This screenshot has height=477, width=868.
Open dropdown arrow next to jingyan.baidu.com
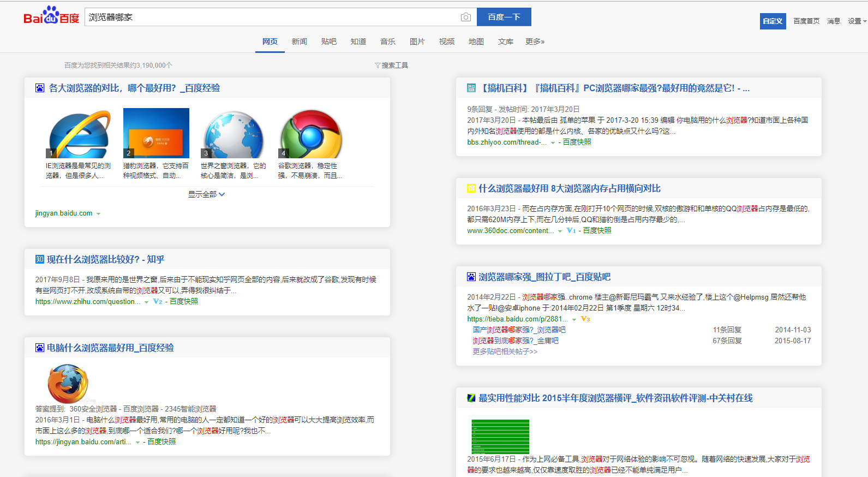[x=99, y=214]
